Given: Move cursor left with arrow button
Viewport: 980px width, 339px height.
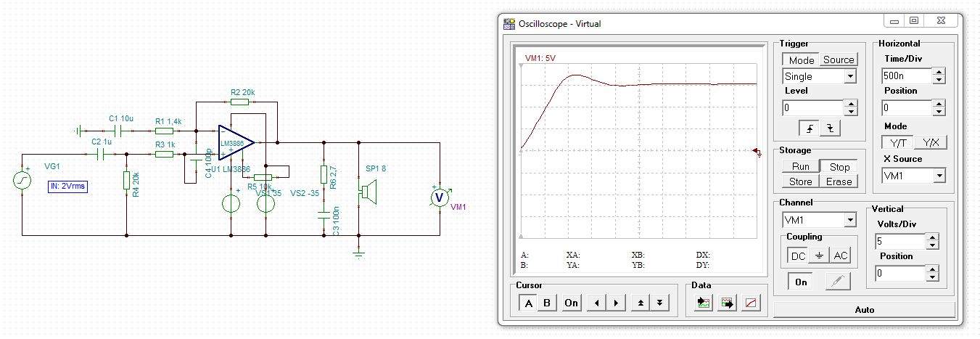Looking at the screenshot, I should coord(596,303).
